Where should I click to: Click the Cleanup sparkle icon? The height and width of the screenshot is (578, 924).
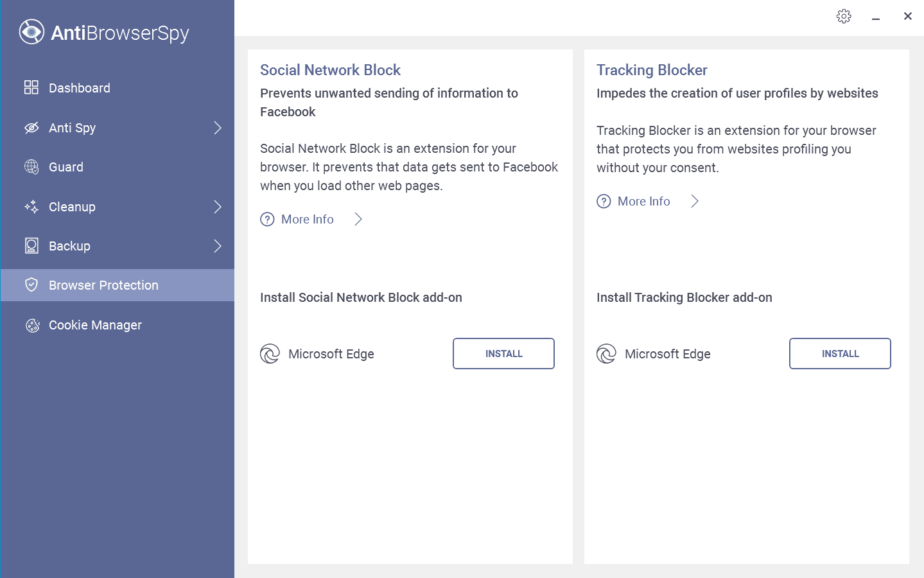click(x=31, y=207)
